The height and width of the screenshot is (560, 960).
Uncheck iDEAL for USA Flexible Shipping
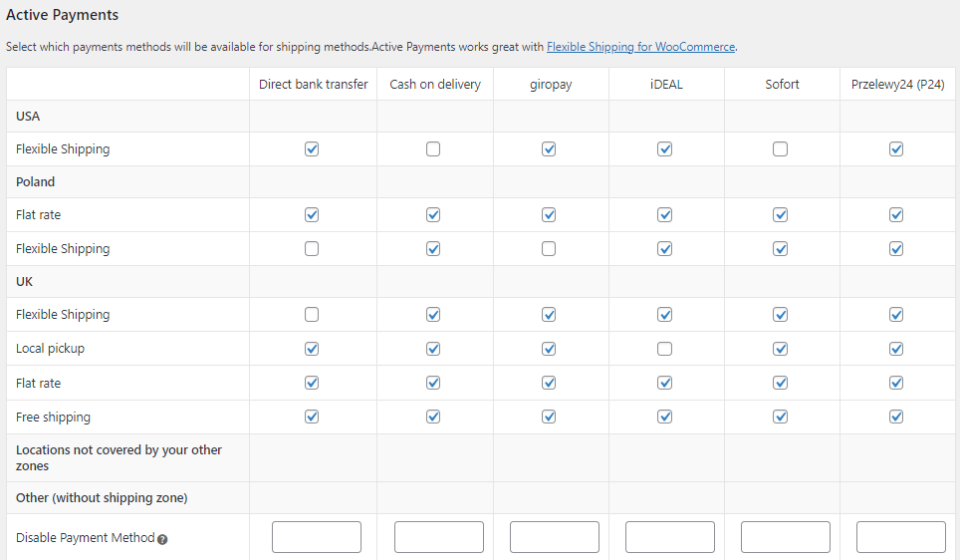(x=665, y=149)
